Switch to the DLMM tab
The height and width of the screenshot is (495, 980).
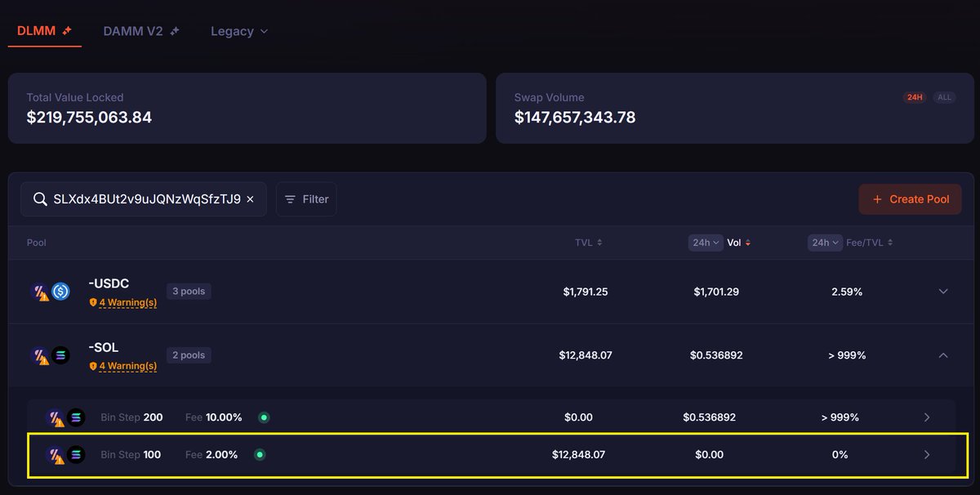[45, 31]
